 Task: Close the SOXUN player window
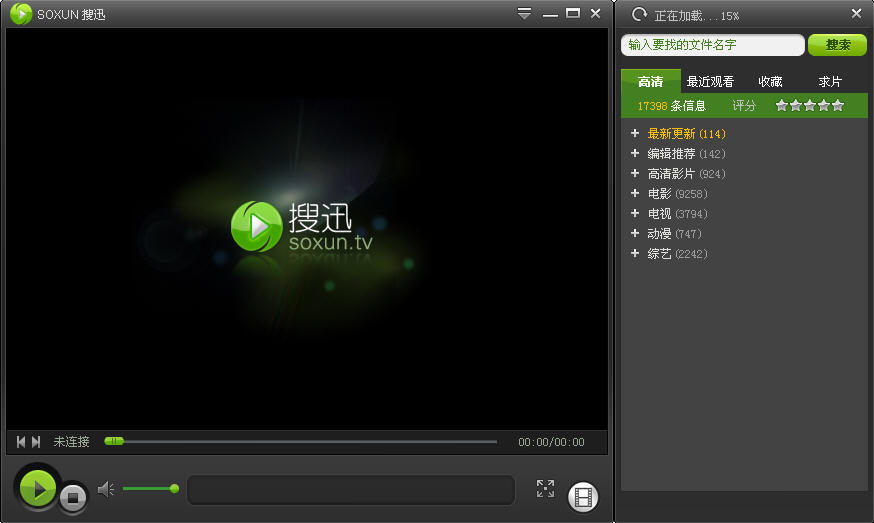tap(596, 13)
